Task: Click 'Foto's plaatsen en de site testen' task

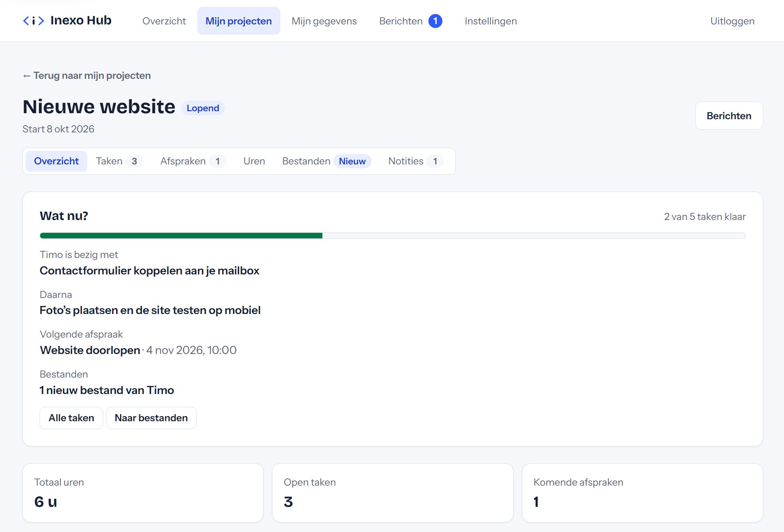Action: [150, 310]
